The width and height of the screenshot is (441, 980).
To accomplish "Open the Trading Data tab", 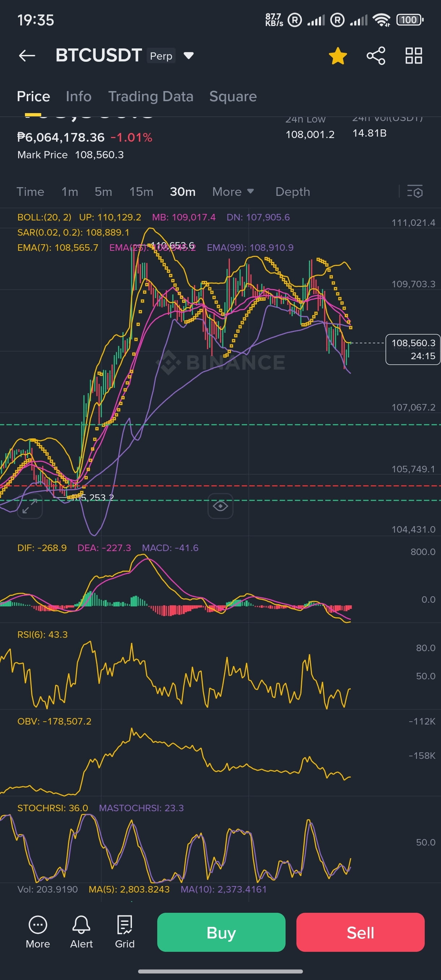I will 151,96.
